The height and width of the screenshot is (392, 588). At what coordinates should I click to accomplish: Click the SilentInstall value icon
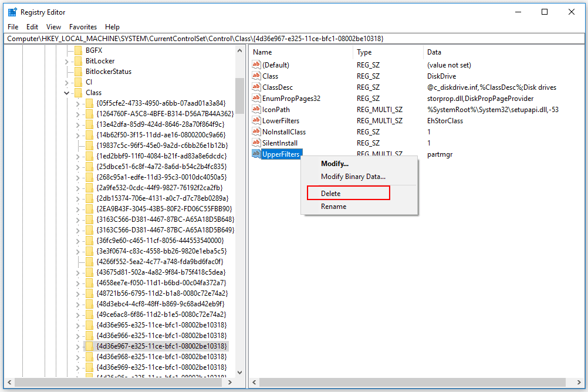click(x=256, y=143)
